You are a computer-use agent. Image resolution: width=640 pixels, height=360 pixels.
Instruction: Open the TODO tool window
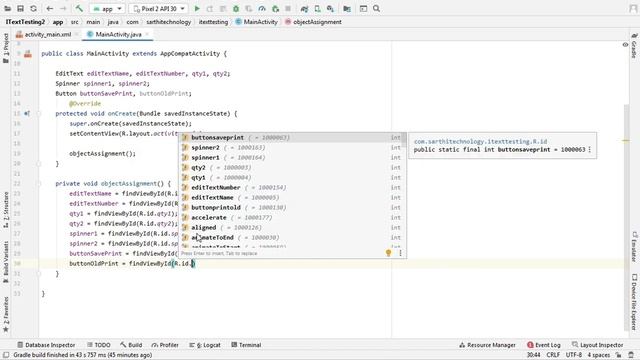[x=99, y=345]
